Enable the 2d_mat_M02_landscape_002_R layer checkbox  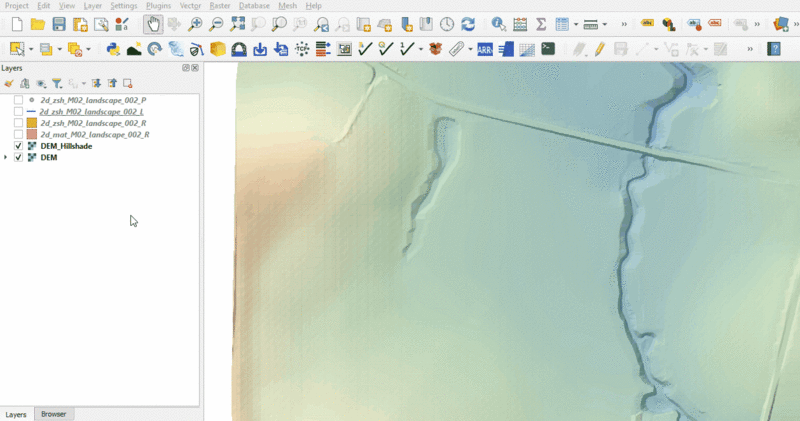tap(18, 134)
